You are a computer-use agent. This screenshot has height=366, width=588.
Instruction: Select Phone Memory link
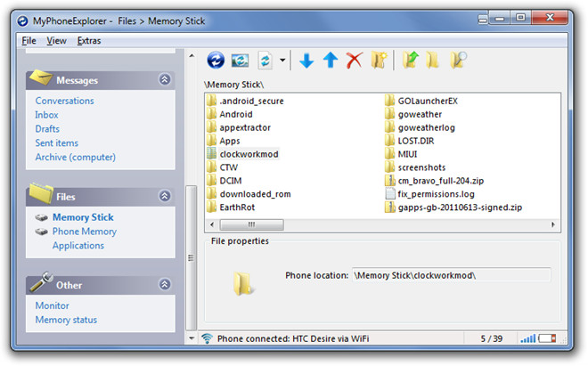85,232
